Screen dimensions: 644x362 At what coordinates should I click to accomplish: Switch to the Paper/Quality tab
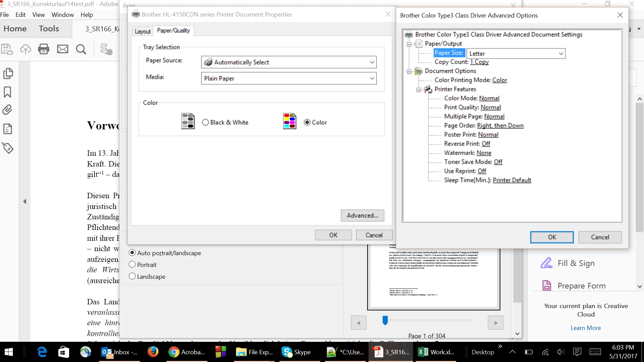[x=173, y=31]
